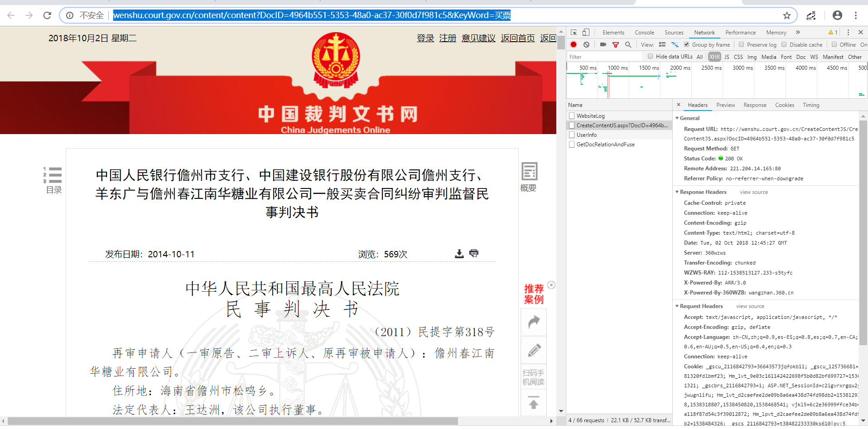View site info next to 不安全
868x429 pixels.
coord(70,15)
